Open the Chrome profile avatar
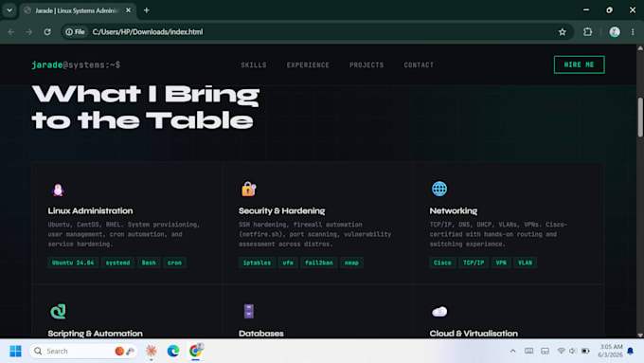 tap(615, 31)
